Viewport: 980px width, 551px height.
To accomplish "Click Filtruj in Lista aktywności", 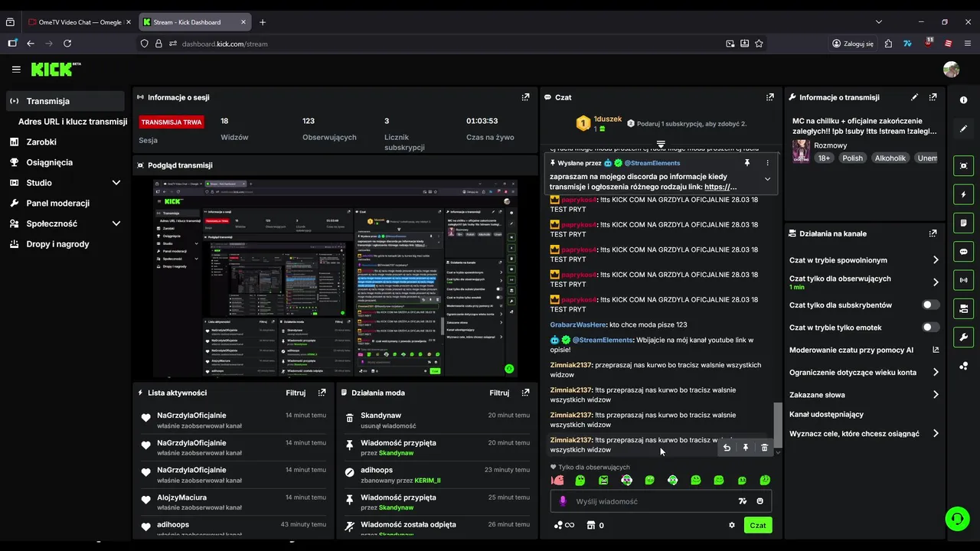I will [296, 393].
